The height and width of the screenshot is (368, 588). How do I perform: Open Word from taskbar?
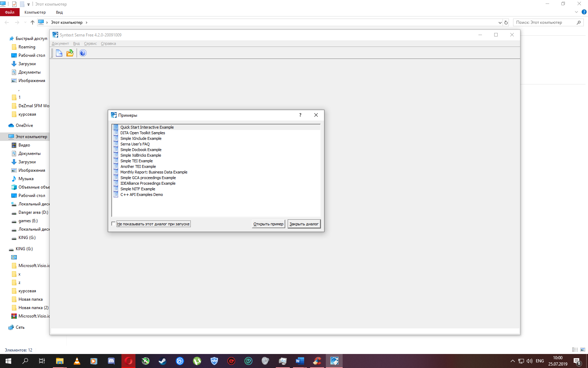(x=300, y=361)
